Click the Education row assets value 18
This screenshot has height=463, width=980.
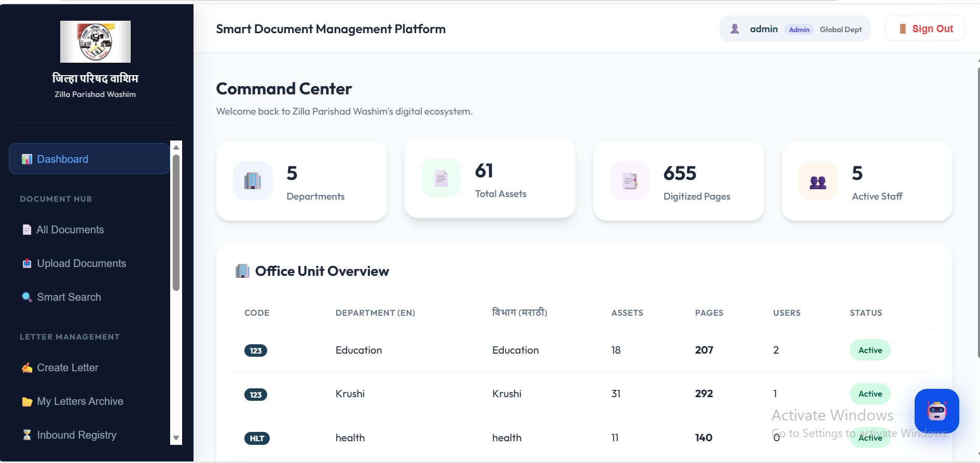[616, 350]
